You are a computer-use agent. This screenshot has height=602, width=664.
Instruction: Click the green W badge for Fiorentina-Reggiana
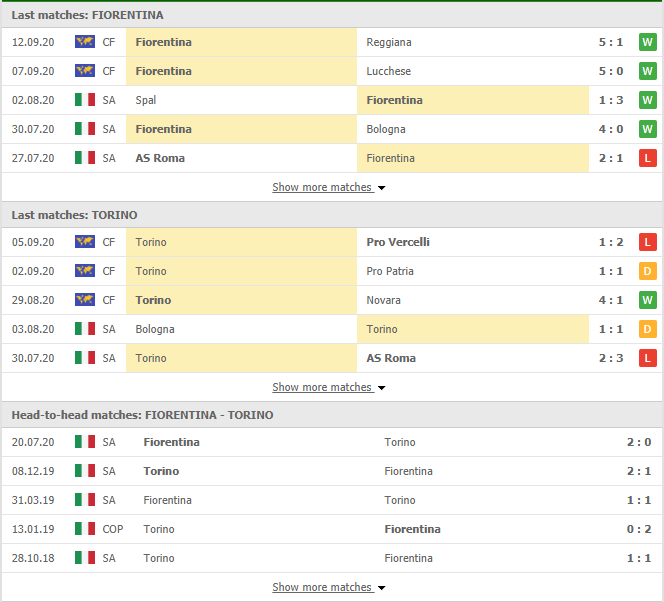647,42
